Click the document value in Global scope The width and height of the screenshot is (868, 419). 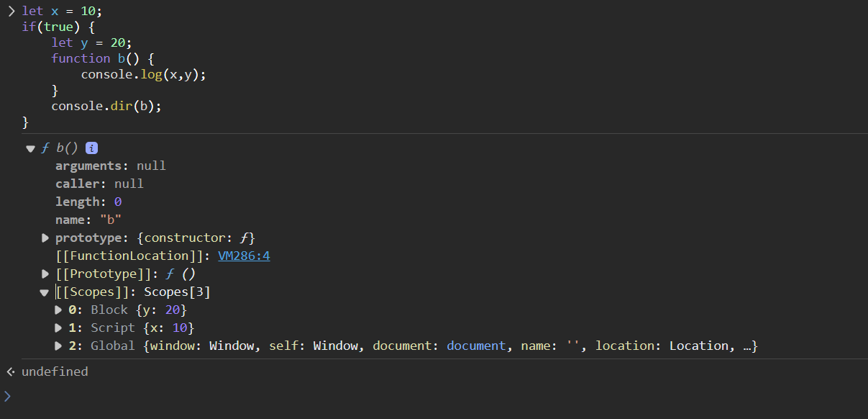pos(475,346)
